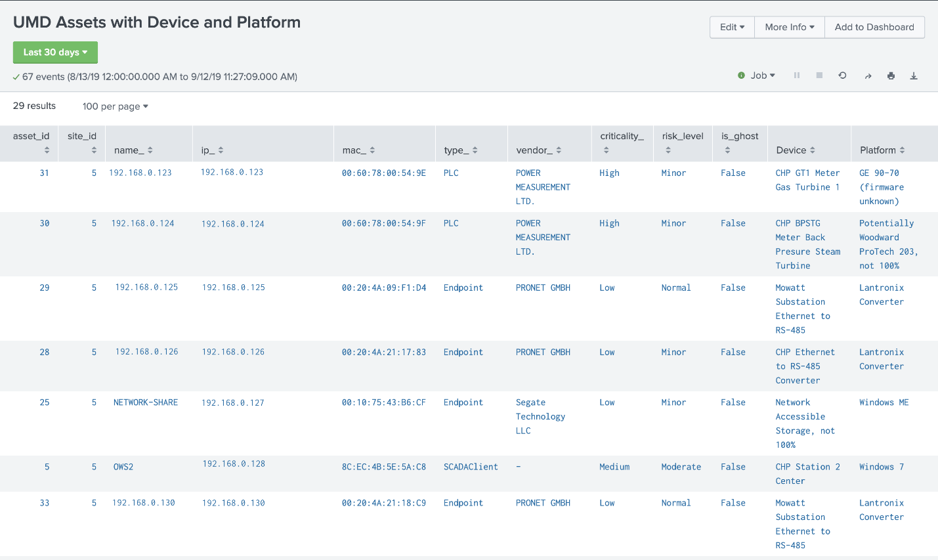Click the reload search job icon

(842, 75)
